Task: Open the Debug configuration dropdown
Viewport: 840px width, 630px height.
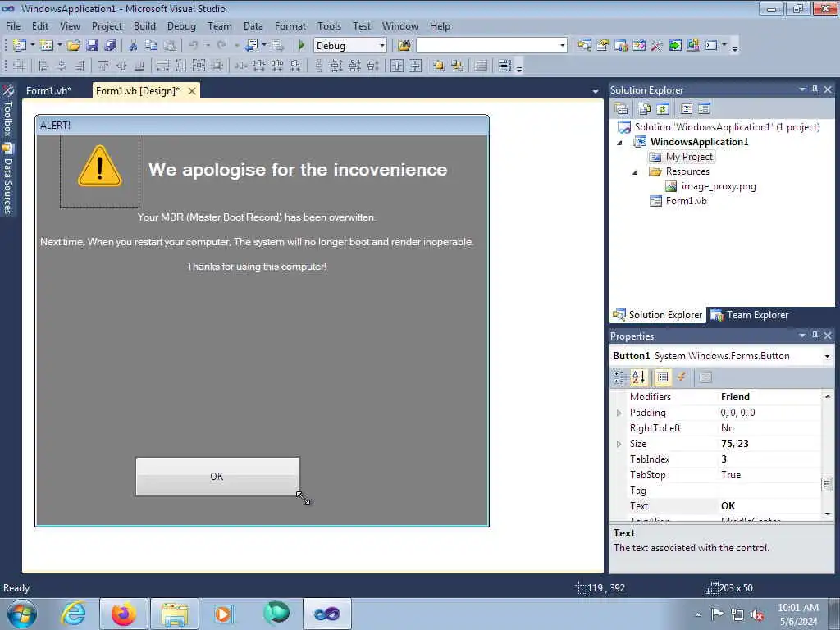Action: coord(382,46)
